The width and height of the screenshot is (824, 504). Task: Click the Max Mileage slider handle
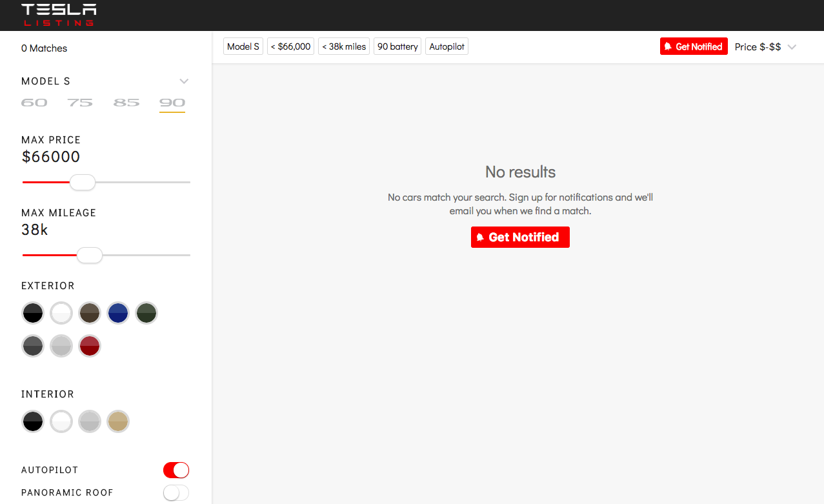(x=90, y=256)
